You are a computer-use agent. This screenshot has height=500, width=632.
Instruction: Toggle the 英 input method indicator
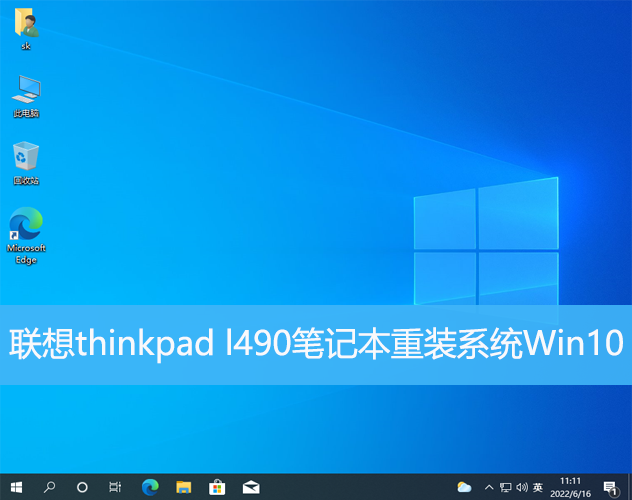click(538, 487)
